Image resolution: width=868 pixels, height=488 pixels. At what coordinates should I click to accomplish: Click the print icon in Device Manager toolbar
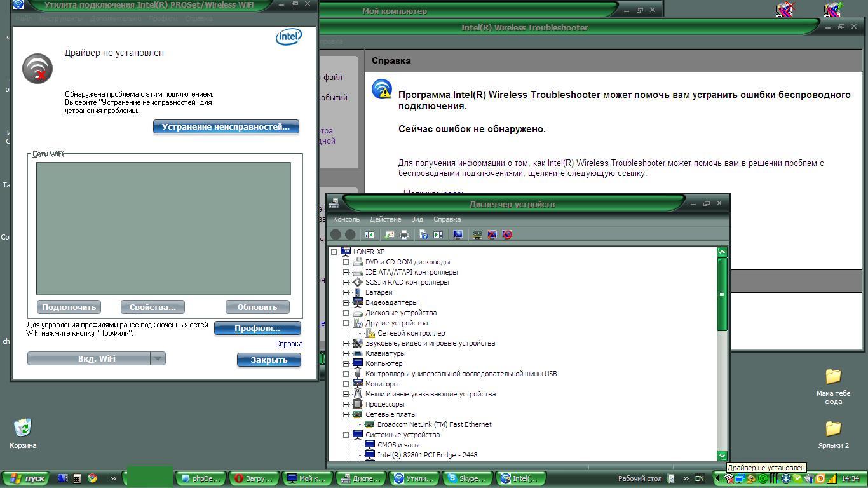click(404, 234)
